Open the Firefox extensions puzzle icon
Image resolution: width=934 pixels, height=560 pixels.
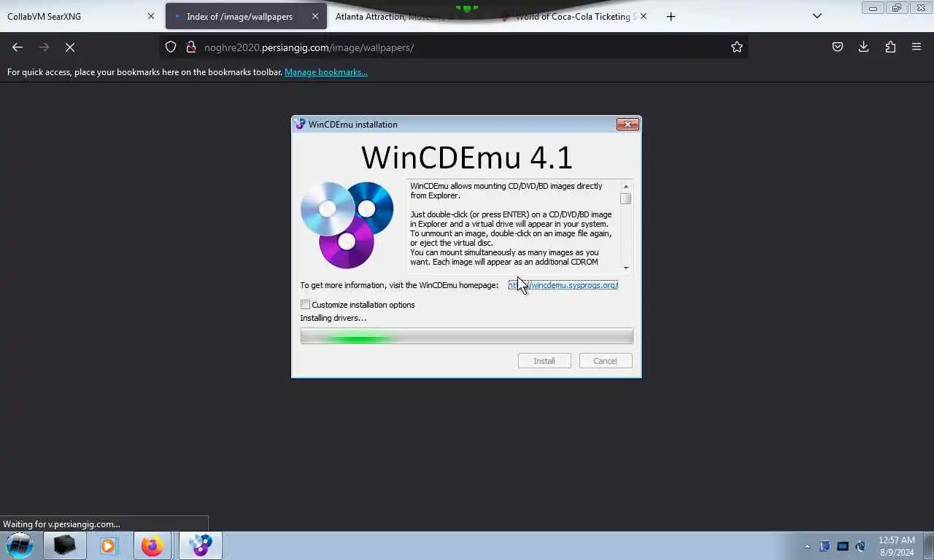point(890,47)
